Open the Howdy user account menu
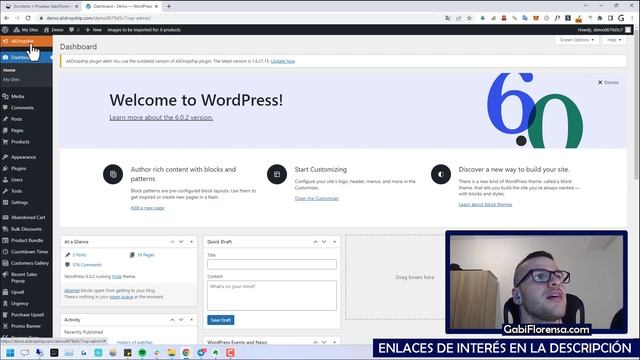This screenshot has height=360, width=640. [604, 30]
